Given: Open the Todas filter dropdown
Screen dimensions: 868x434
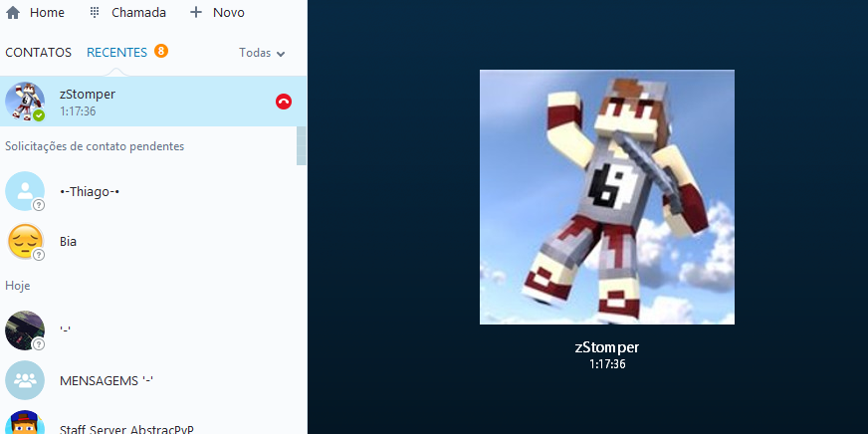Looking at the screenshot, I should pyautogui.click(x=262, y=53).
